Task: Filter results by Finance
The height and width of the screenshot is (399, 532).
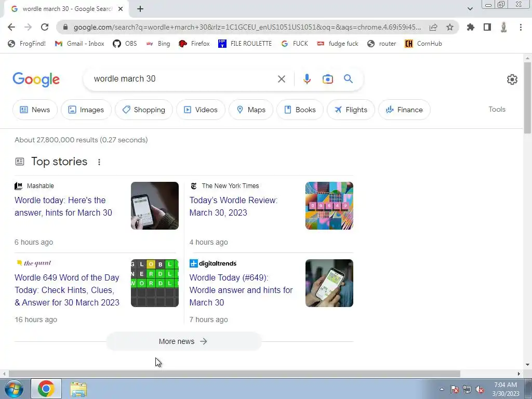Action: pos(404,110)
